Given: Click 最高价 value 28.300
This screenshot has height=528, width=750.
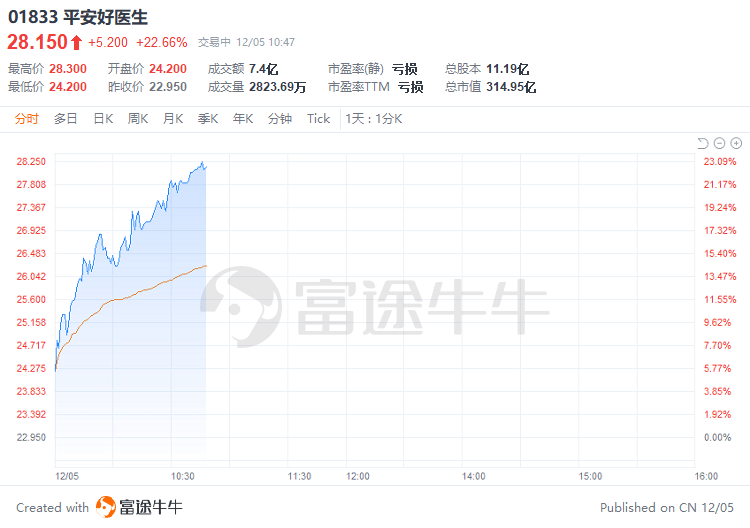Looking at the screenshot, I should (x=68, y=69).
